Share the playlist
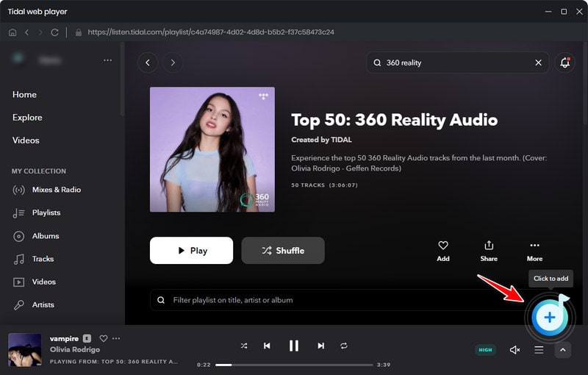Image resolution: width=588 pixels, height=375 pixels. pyautogui.click(x=489, y=251)
